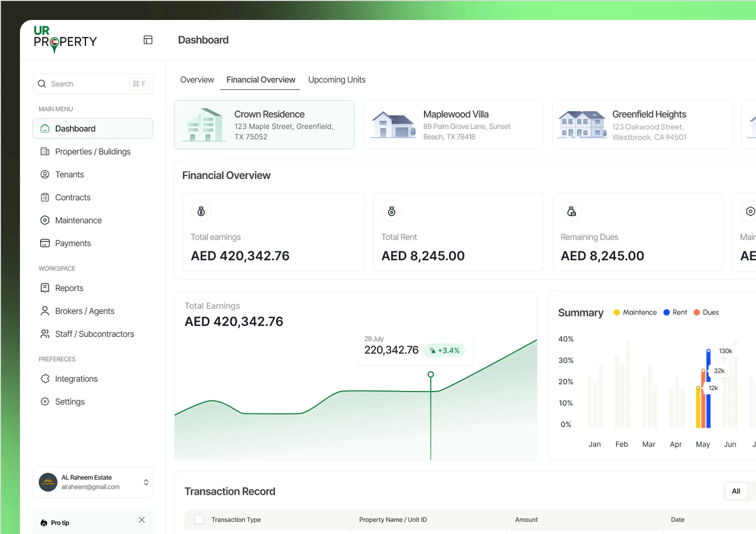Tick the Transaction Record header checkbox
Screen dimensions: 756x534
point(199,519)
